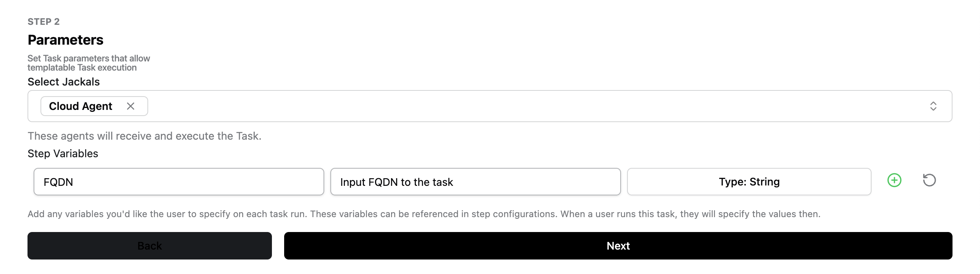This screenshot has height=274, width=980.
Task: Click the STEP 2 indicator text
Action: tap(44, 22)
